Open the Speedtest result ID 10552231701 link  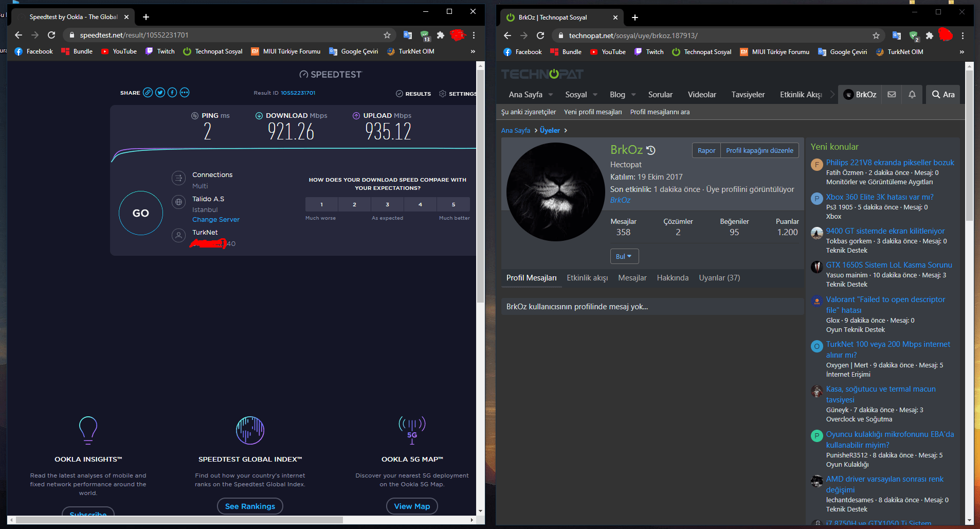[298, 93]
